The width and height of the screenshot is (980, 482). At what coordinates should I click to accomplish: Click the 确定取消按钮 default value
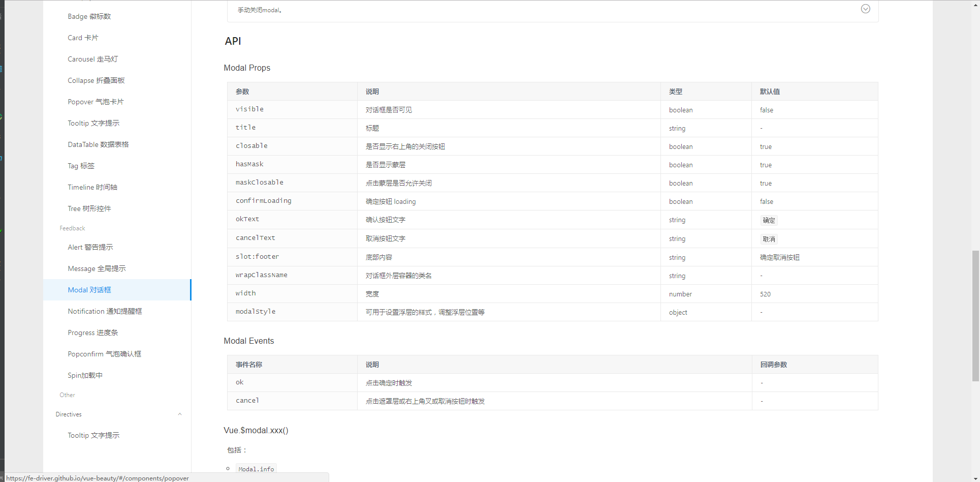click(780, 257)
